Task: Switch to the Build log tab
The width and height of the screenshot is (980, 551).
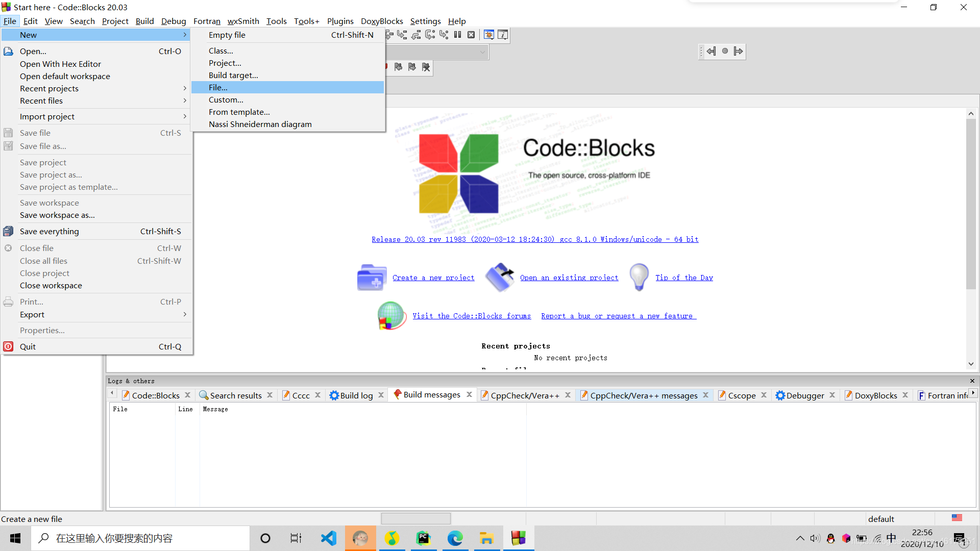Action: click(356, 395)
